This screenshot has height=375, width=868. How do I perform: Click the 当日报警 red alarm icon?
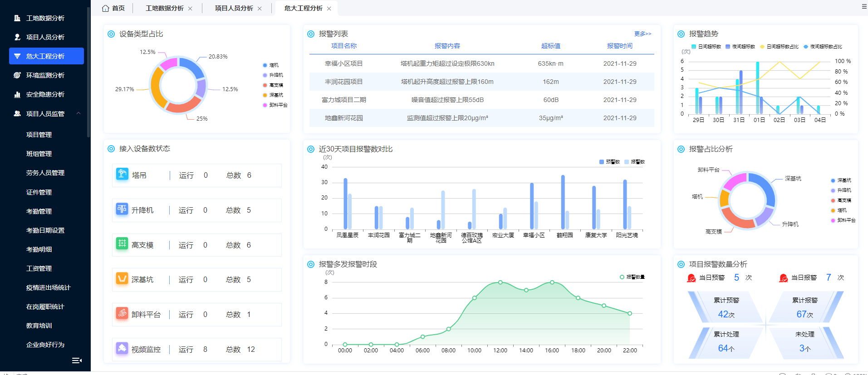[784, 278]
